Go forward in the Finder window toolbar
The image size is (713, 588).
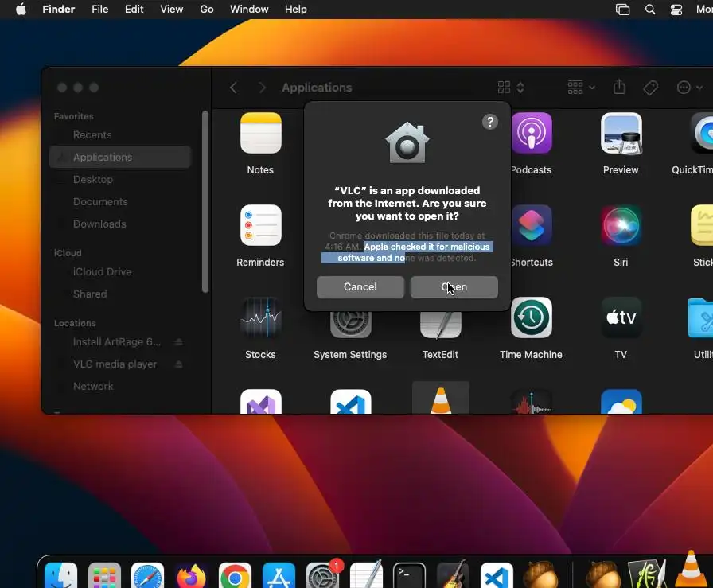pos(262,88)
